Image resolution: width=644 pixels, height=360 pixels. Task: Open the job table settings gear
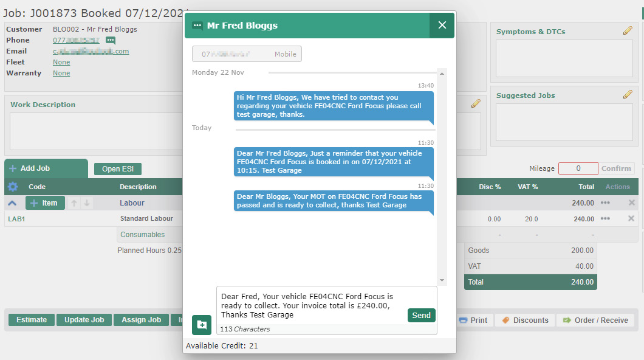click(13, 187)
